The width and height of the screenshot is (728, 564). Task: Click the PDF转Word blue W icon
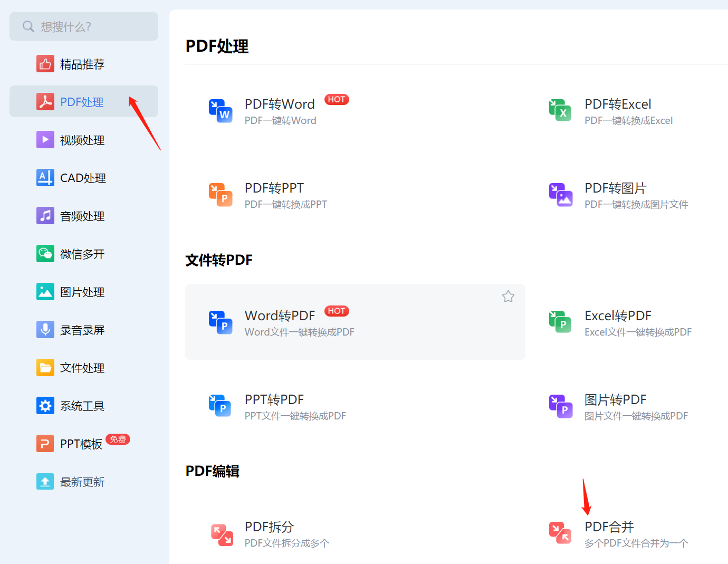tap(221, 111)
